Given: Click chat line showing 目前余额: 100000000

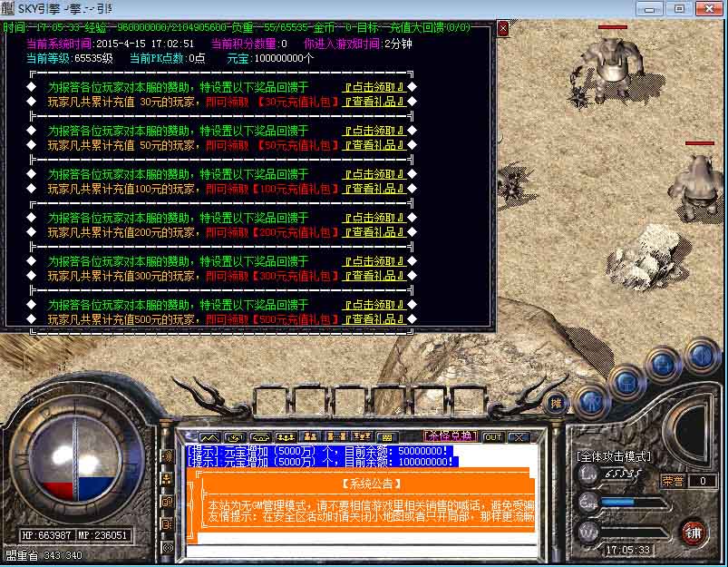Looking at the screenshot, I should [x=322, y=462].
